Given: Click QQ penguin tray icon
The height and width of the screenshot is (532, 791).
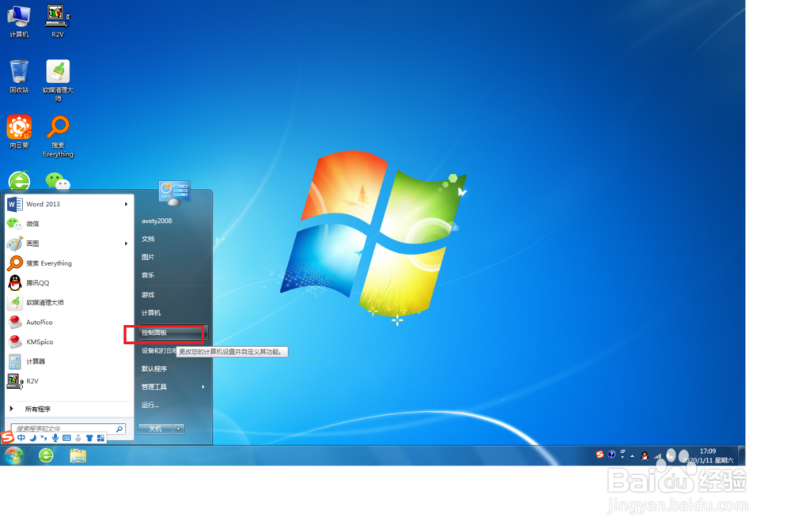Looking at the screenshot, I should [644, 456].
